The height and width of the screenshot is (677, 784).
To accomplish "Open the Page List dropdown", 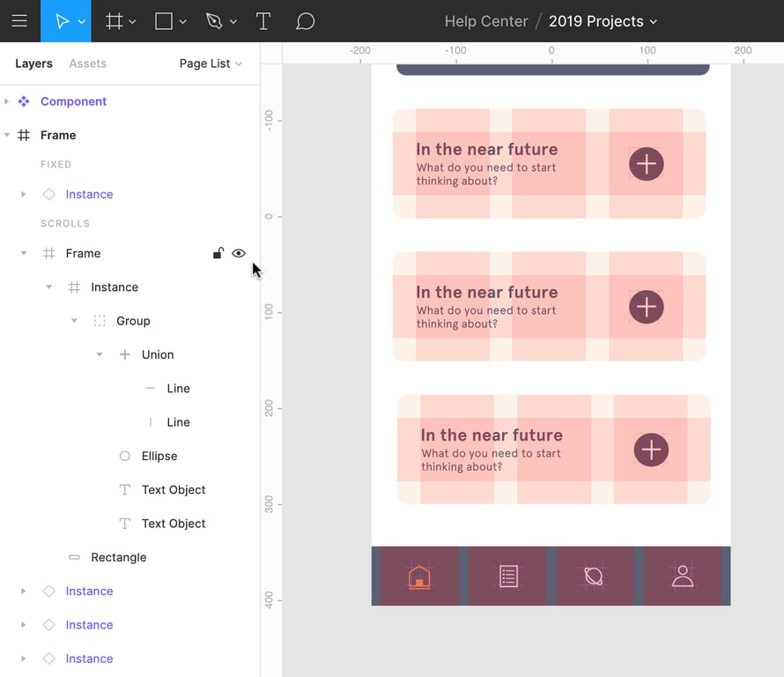I will click(211, 63).
